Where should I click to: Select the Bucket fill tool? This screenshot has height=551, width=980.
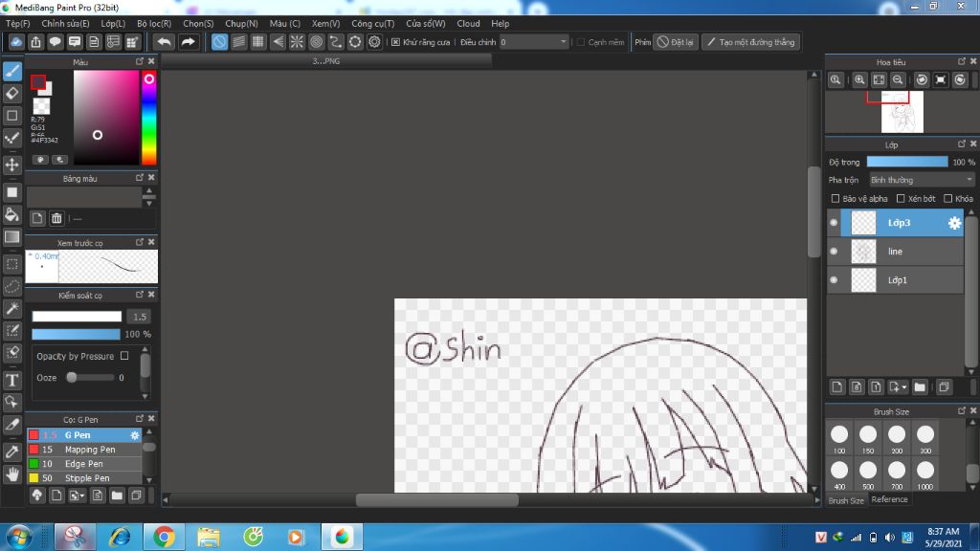11,214
